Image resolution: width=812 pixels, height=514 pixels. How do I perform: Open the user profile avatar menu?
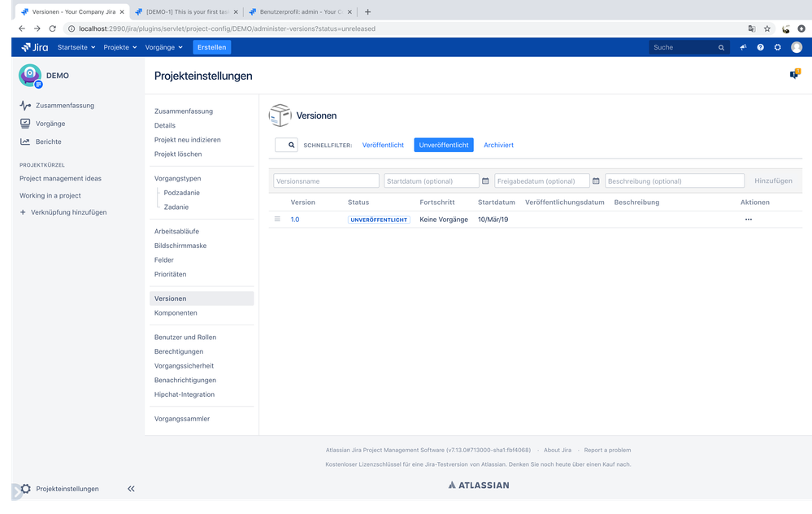[x=797, y=47]
